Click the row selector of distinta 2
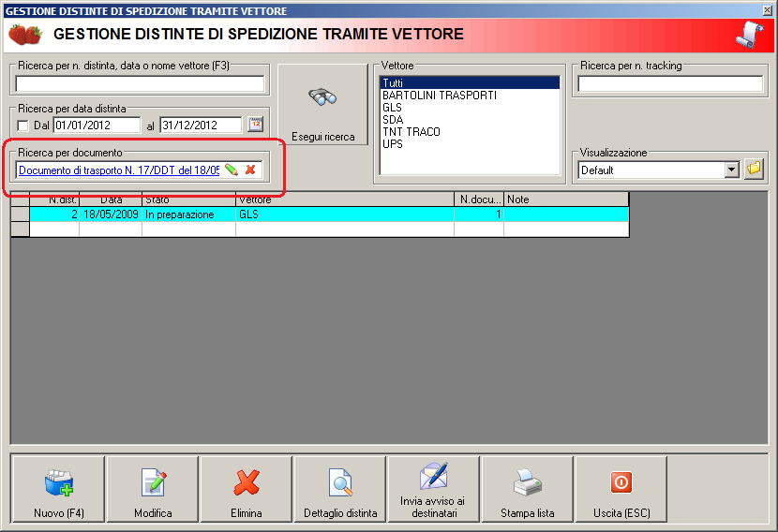Screen dimensions: 778x532 click(x=21, y=214)
